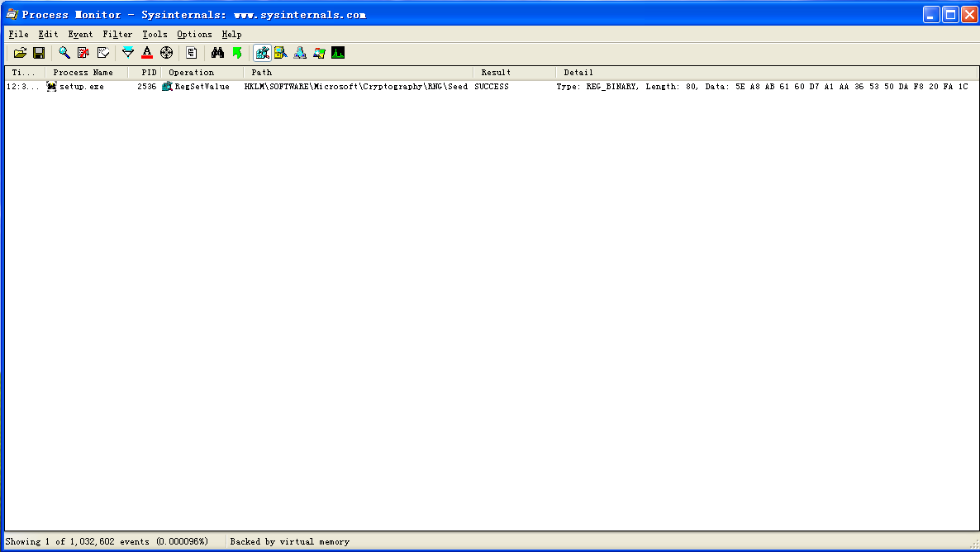Click 'Showing 1 of 1,032,602 events' status
The height and width of the screenshot is (552, 980).
pos(107,541)
